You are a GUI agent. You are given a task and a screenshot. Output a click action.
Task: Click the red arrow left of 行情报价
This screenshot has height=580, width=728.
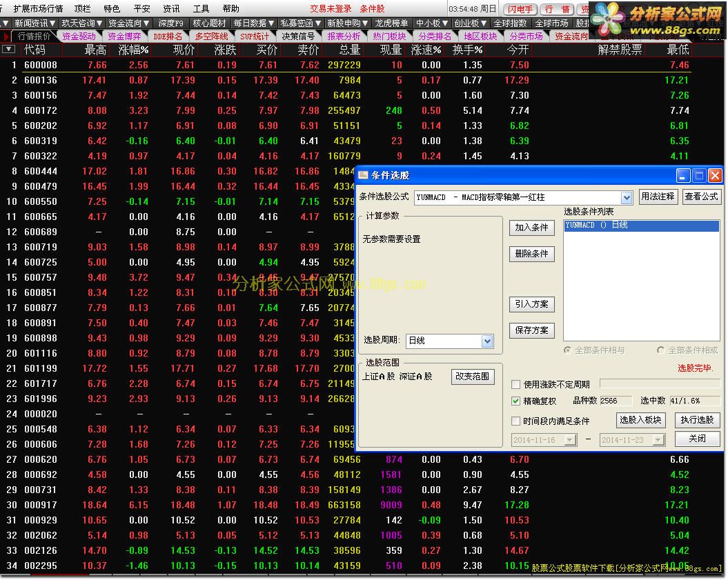click(x=6, y=36)
